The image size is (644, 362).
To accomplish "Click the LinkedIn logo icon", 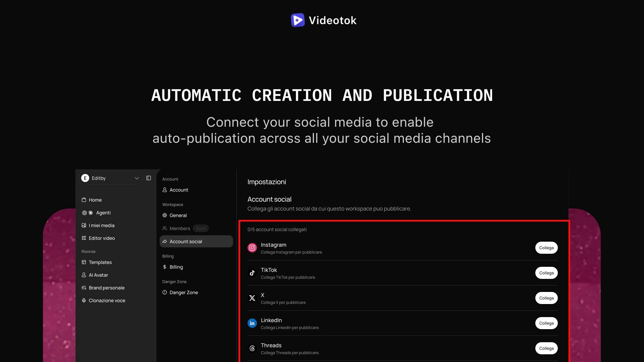I will click(252, 323).
